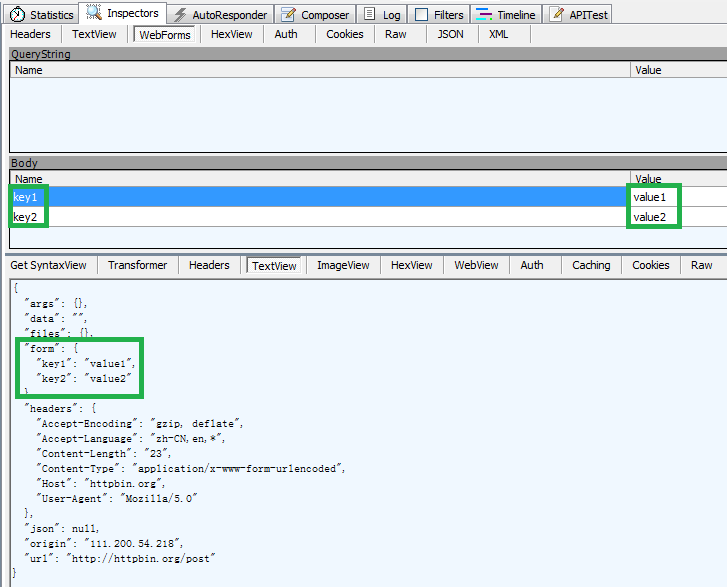Click the Inspectors magnifier icon
This screenshot has height=587, width=727.
94,13
